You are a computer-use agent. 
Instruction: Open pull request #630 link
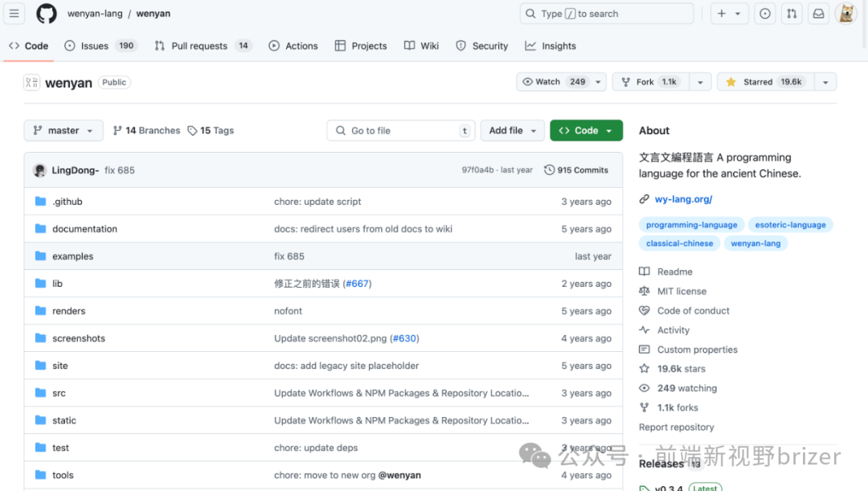click(x=404, y=338)
